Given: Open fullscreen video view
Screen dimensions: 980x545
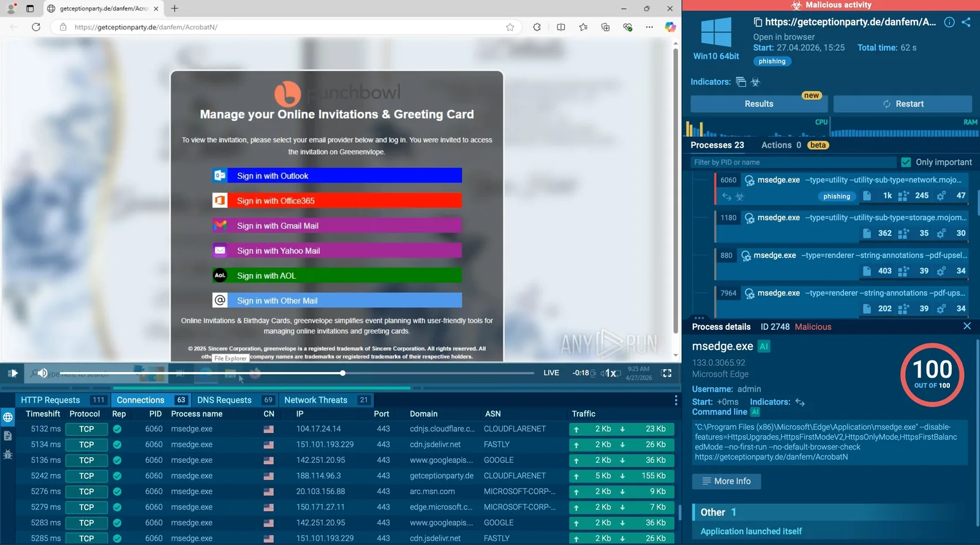Looking at the screenshot, I should point(667,373).
